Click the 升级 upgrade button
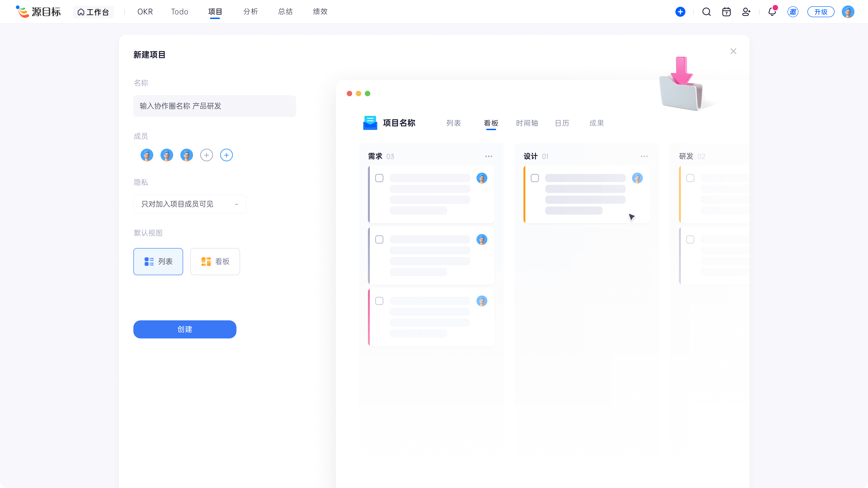This screenshot has width=868, height=488. (821, 12)
